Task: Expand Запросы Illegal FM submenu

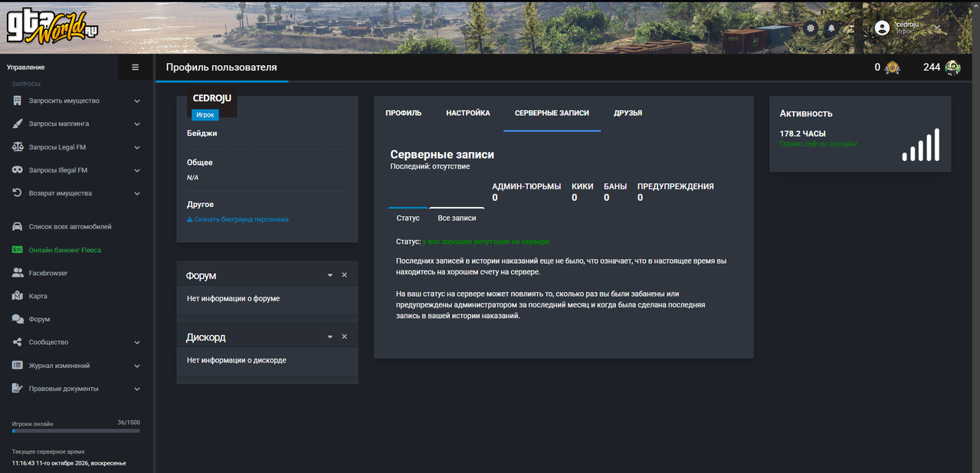Action: 137,170
